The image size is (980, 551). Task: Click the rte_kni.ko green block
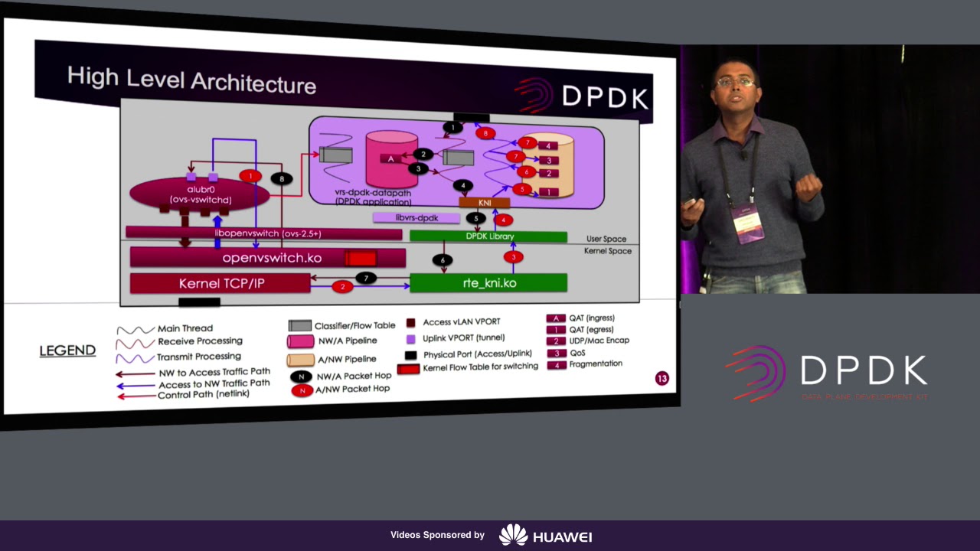tap(488, 282)
